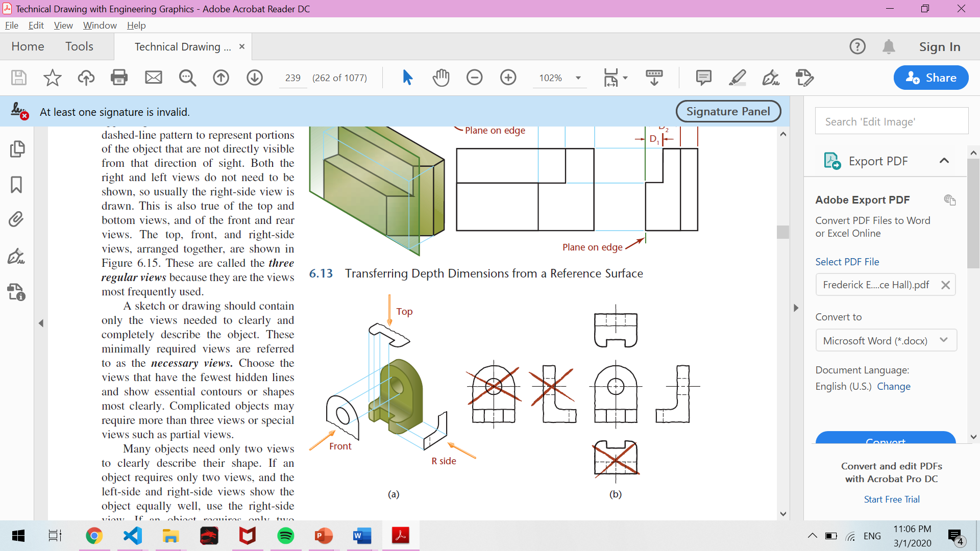Open the View menu
980x551 pixels.
[63, 25]
